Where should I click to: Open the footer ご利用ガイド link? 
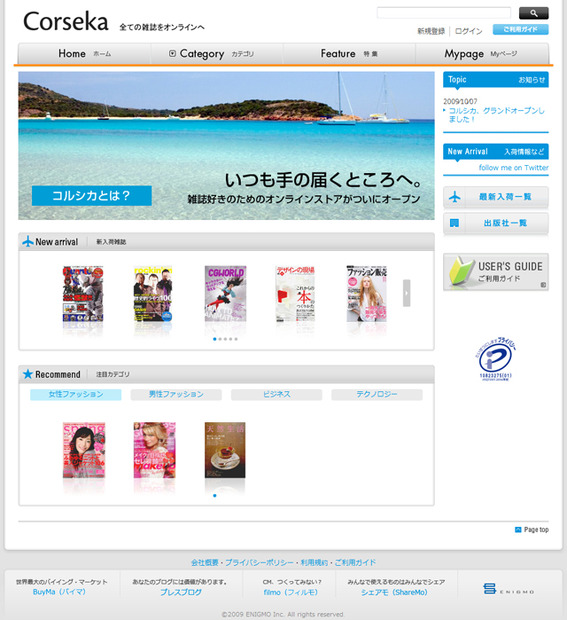point(355,562)
